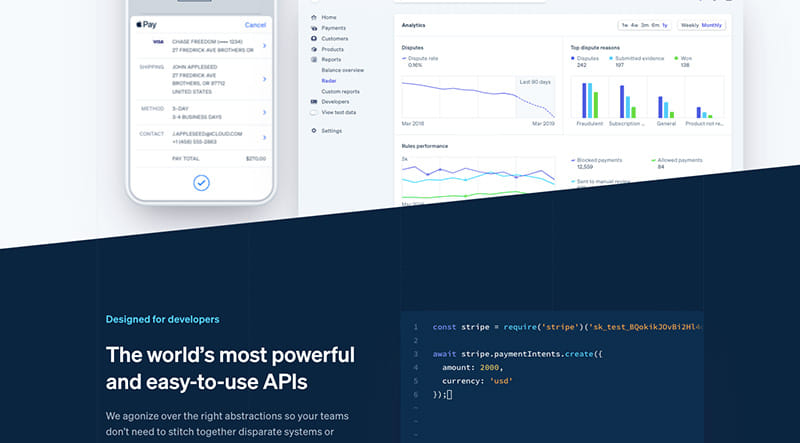Open Payments in the sidebar
The width and height of the screenshot is (800, 443).
click(x=333, y=28)
